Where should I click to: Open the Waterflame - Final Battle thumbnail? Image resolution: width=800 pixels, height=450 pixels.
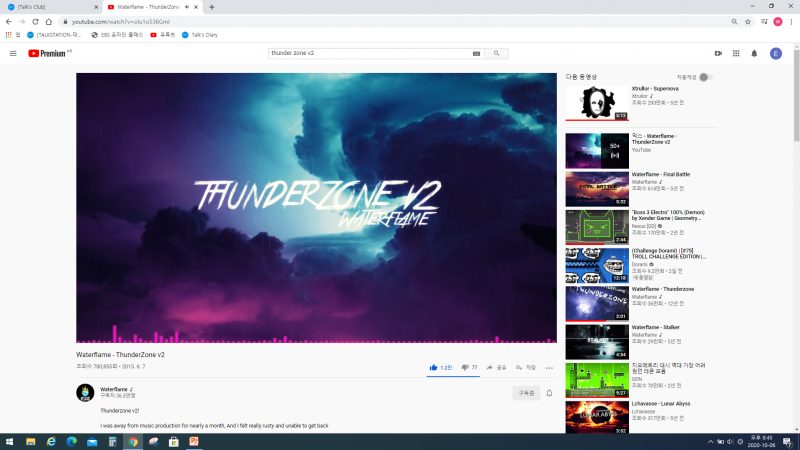pos(597,188)
